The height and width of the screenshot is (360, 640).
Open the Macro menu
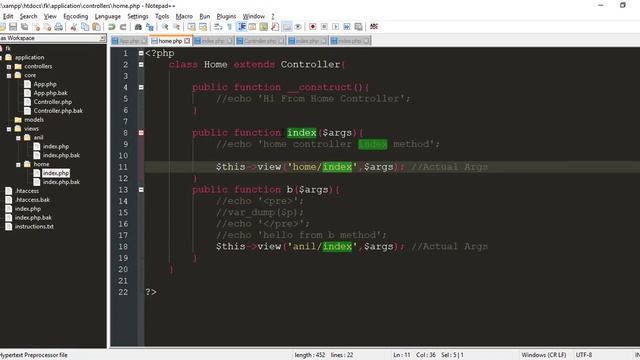click(x=184, y=16)
